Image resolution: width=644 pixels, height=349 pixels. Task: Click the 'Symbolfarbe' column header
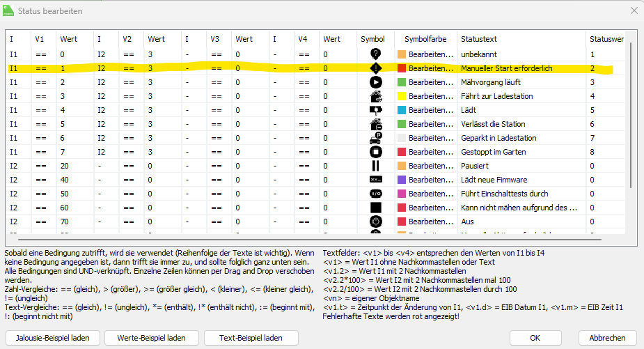coord(425,39)
